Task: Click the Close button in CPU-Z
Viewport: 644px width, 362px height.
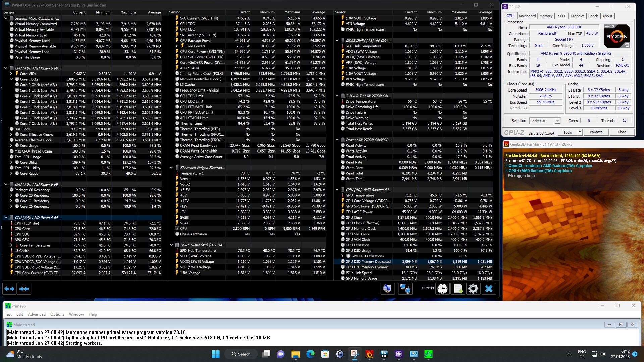Action: pyautogui.click(x=622, y=132)
